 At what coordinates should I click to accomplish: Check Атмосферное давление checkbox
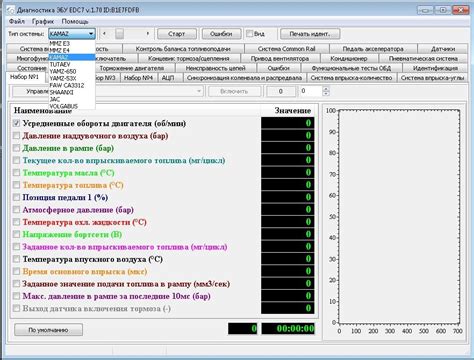click(x=16, y=210)
